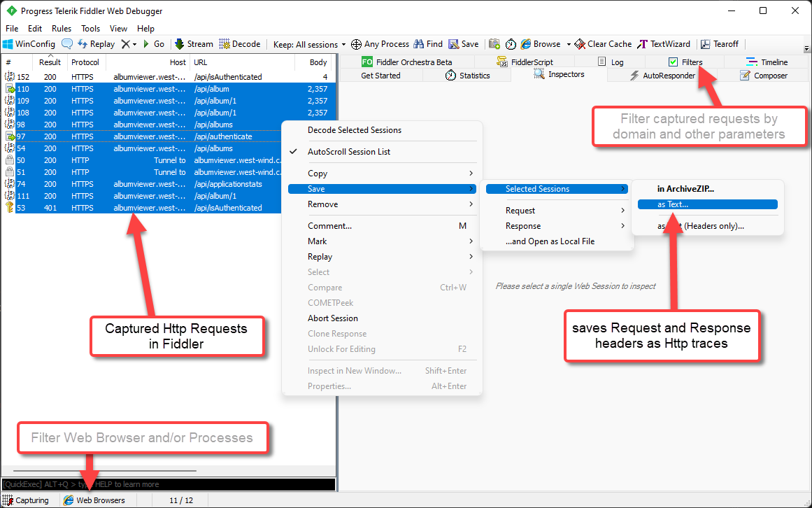Open the Tools menu
Screen dimensions: 812x508
coord(91,29)
